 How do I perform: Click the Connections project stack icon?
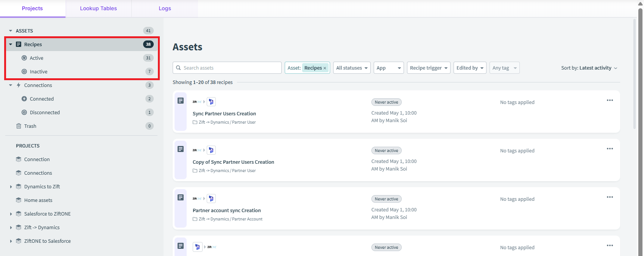coord(19,173)
